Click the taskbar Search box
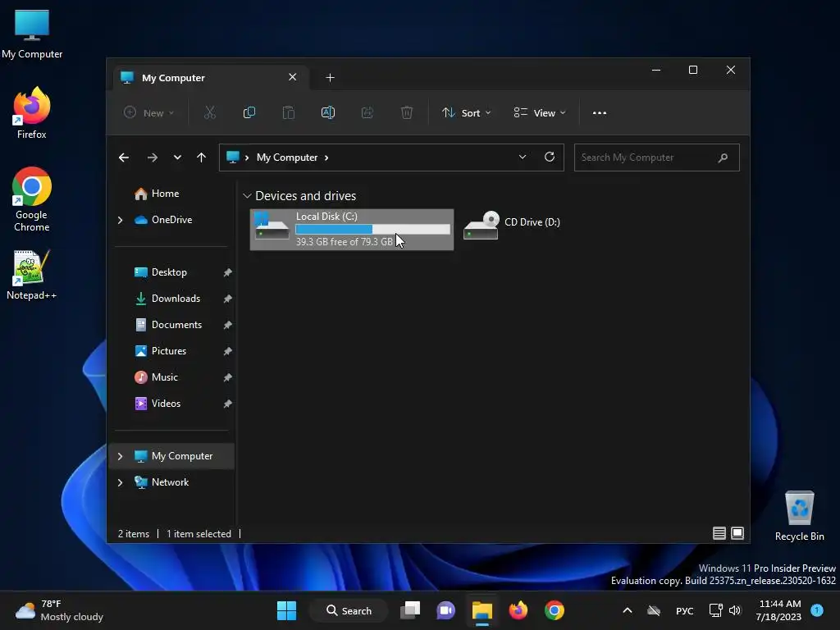The image size is (840, 630). point(349,610)
